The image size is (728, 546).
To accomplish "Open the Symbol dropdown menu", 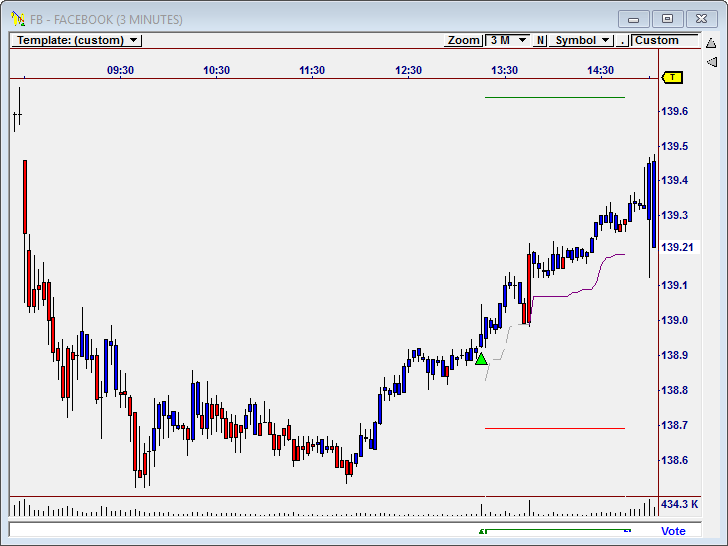I will click(581, 40).
